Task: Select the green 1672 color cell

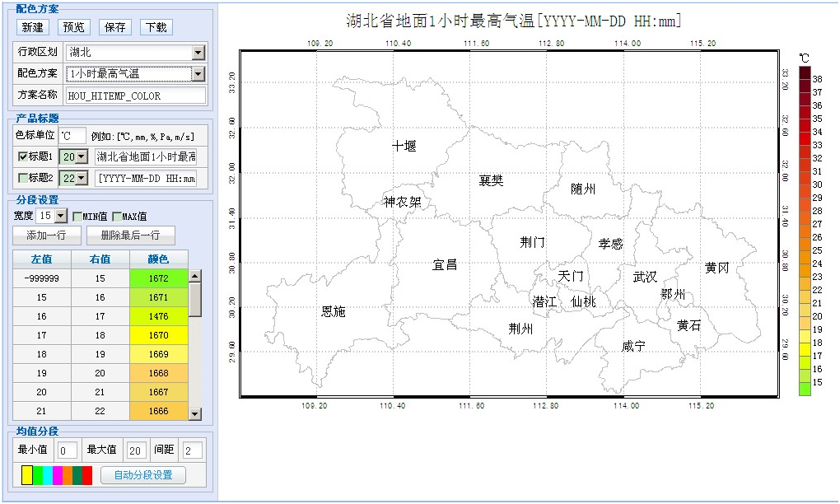Action: [x=158, y=279]
